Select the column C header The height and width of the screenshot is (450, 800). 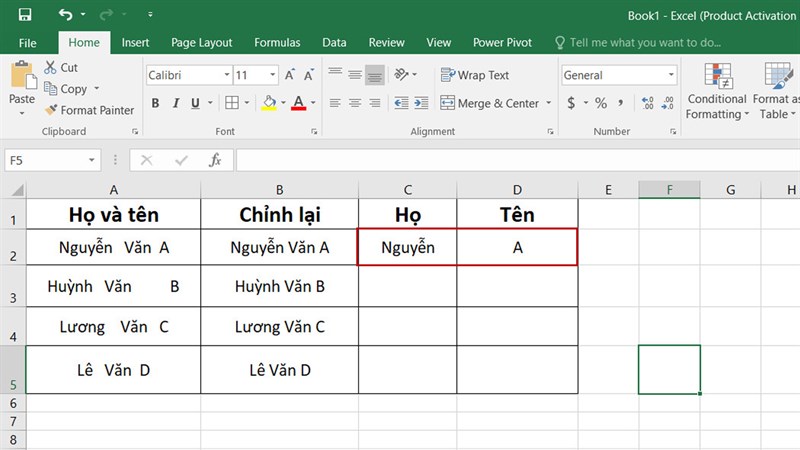[408, 190]
